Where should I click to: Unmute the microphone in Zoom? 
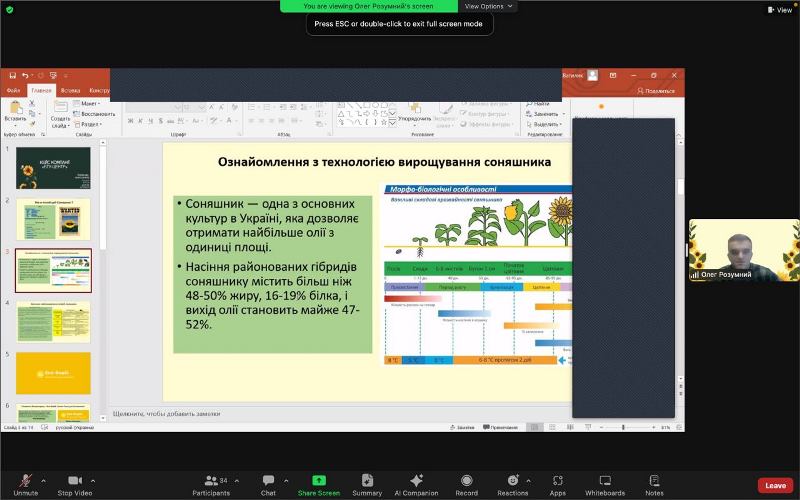point(25,481)
